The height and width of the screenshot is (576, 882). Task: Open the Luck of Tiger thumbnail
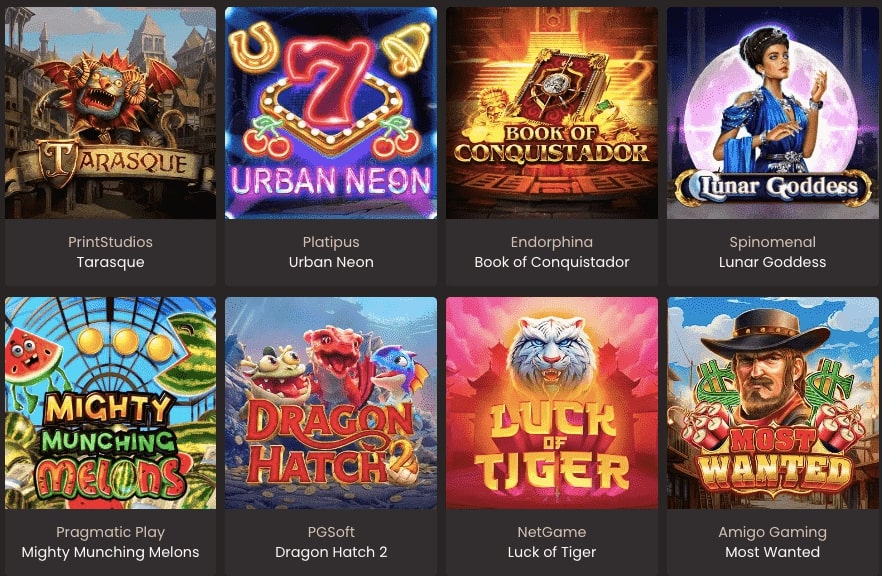[552, 403]
